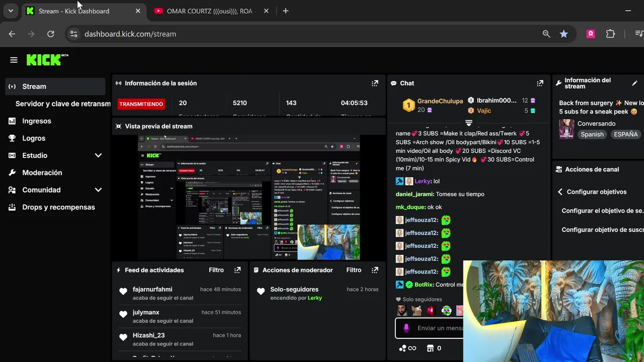Pop out the Chat panel
Image resolution: width=644 pixels, height=362 pixels.
click(x=540, y=83)
